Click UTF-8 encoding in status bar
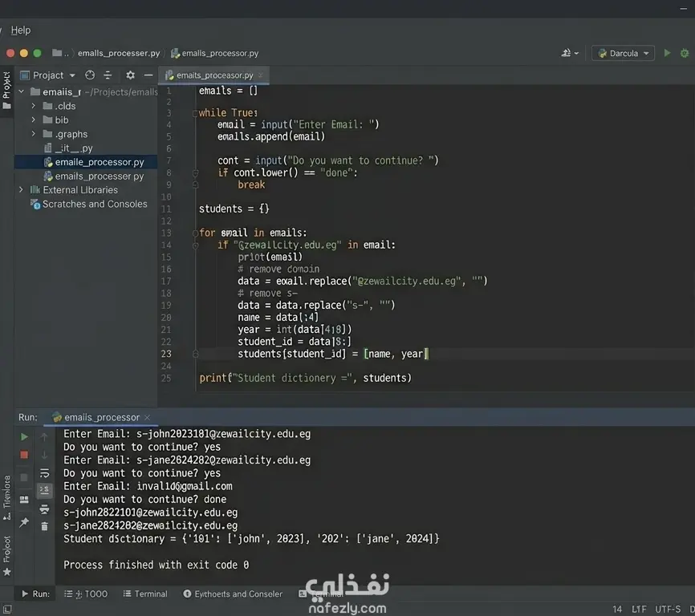The width and height of the screenshot is (695, 616). (668, 610)
